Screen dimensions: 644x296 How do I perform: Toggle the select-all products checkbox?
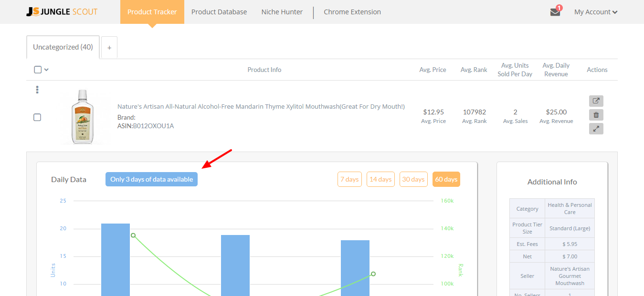pyautogui.click(x=38, y=70)
